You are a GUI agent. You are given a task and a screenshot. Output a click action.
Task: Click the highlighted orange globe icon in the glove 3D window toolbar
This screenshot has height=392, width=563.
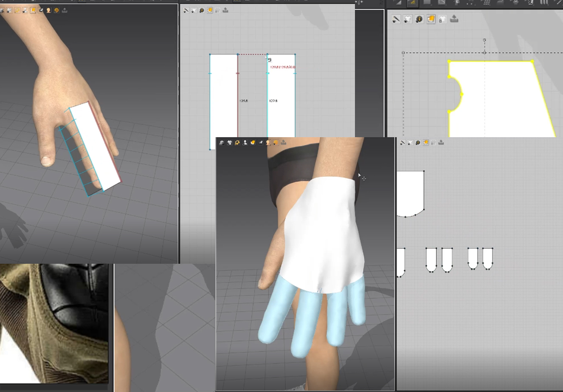tap(276, 143)
